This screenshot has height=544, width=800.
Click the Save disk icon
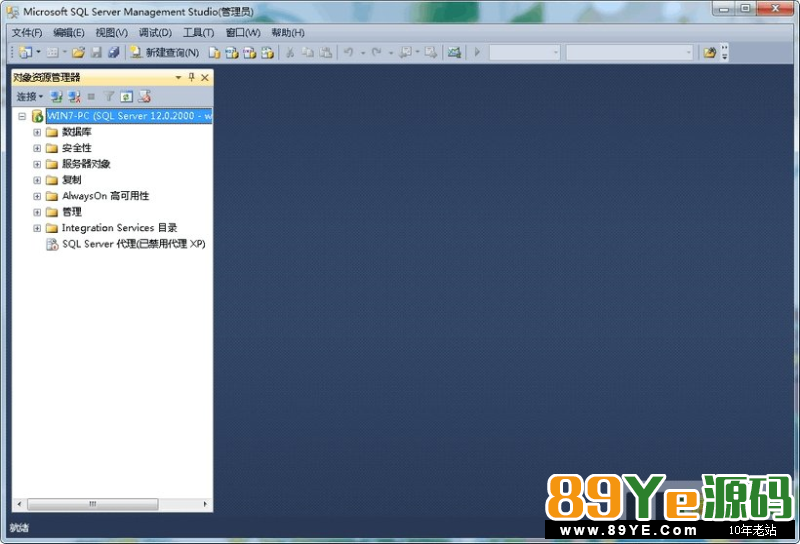tap(96, 52)
